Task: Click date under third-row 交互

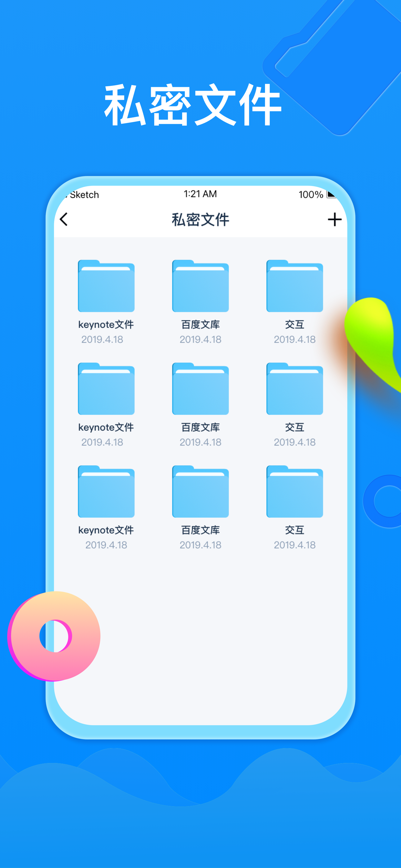Action: pos(295,545)
